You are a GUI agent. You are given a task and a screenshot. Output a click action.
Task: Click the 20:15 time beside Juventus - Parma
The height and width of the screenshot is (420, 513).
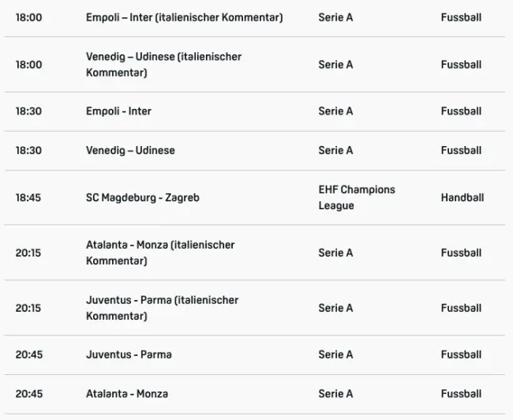click(28, 308)
